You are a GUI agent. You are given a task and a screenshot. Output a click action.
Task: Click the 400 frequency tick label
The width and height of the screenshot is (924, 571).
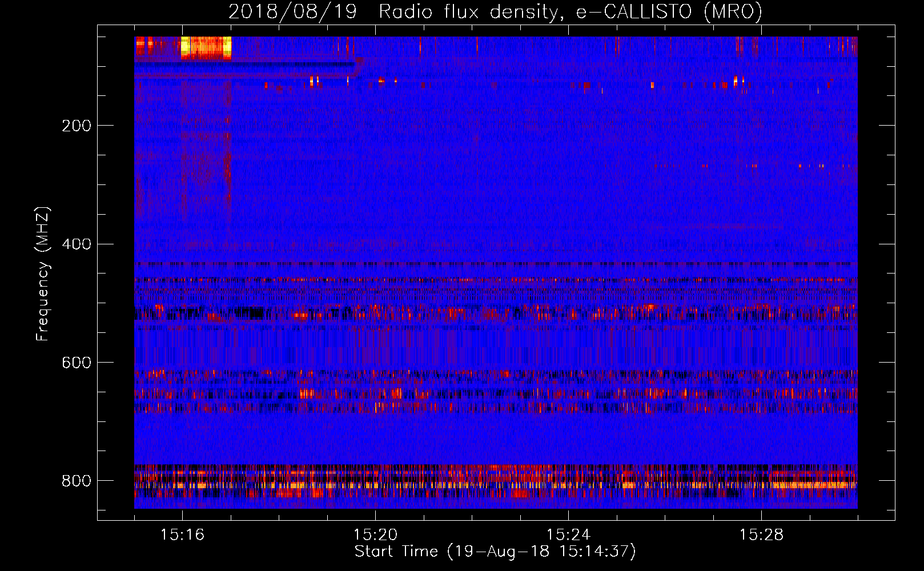[77, 244]
